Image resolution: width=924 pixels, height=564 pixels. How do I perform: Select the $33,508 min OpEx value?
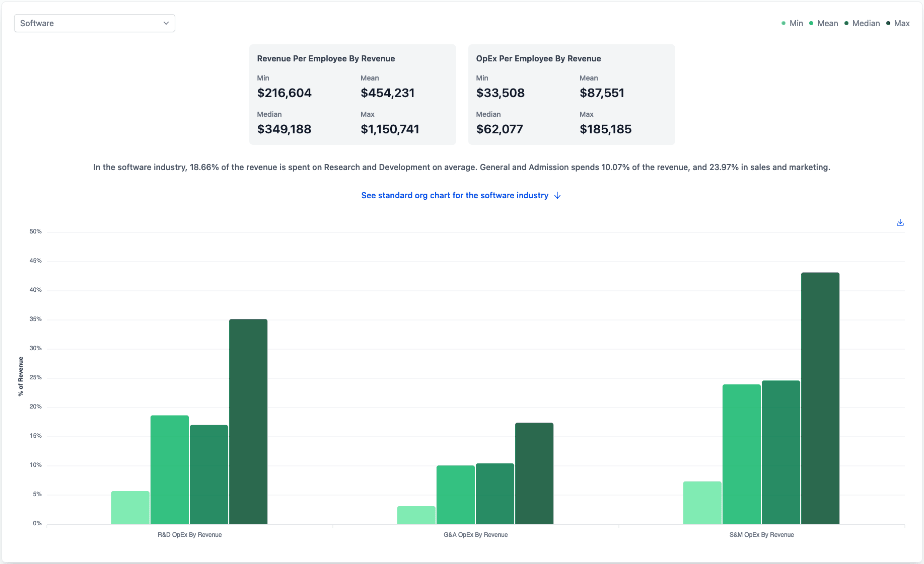tap(501, 93)
